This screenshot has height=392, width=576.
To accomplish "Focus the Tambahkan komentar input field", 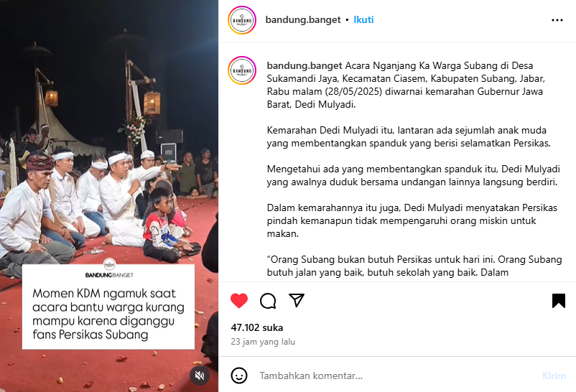I will pos(396,375).
